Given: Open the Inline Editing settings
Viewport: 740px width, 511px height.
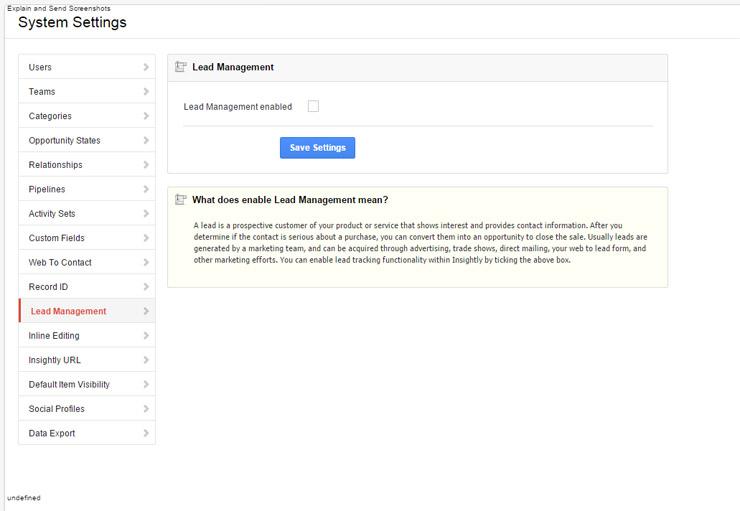Looking at the screenshot, I should click(x=54, y=336).
